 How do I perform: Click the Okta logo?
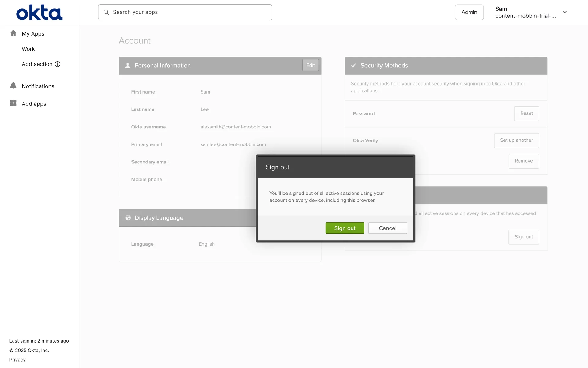tap(39, 12)
